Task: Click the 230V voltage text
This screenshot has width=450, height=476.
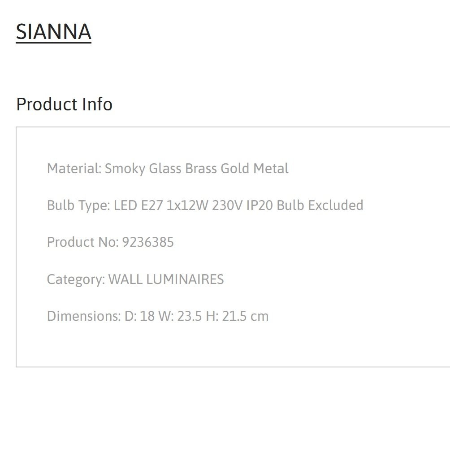Action: [227, 205]
